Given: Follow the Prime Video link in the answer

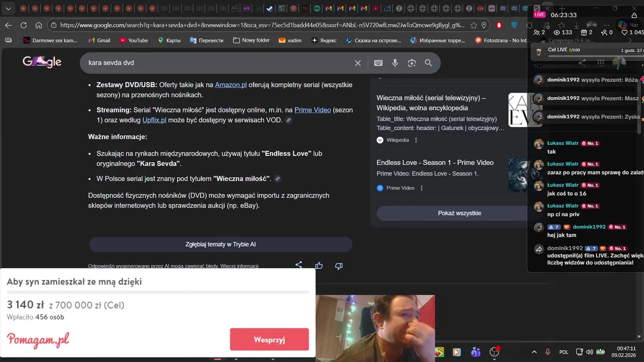Looking at the screenshot, I should pos(312,110).
